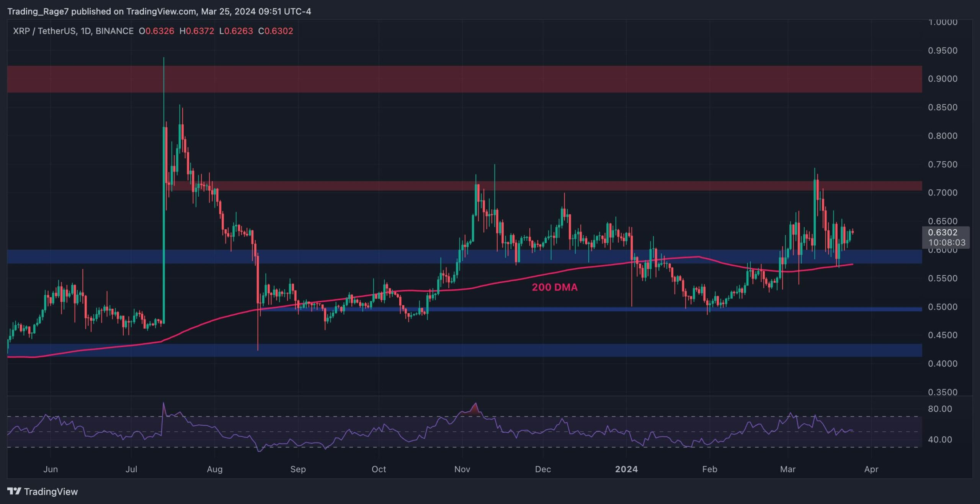Click the red resistance band near 0.7000
The width and height of the screenshot is (980, 504).
pos(574,186)
